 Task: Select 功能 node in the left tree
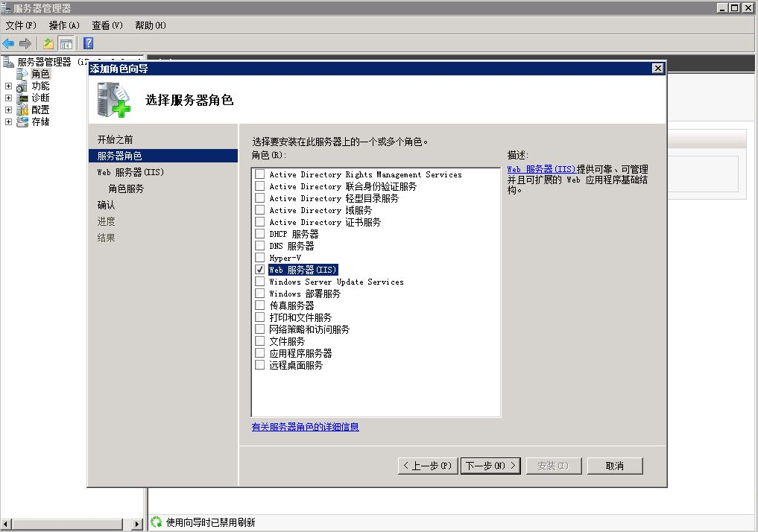(40, 86)
